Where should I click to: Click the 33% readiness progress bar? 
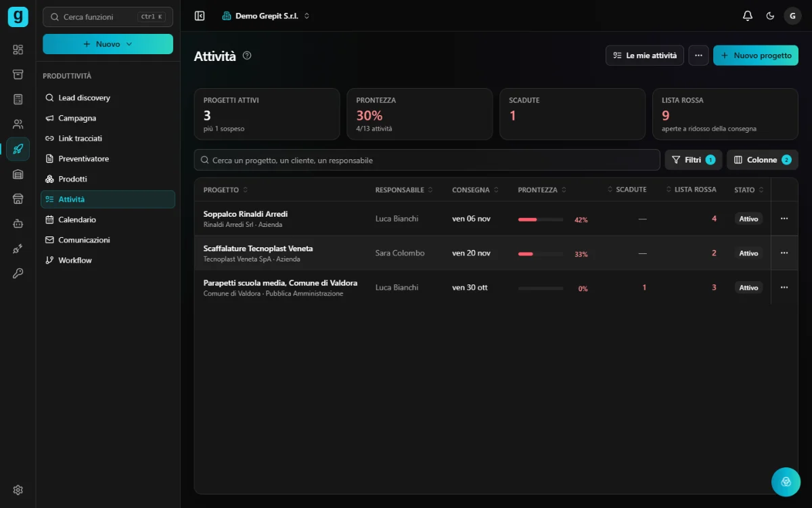(541, 253)
